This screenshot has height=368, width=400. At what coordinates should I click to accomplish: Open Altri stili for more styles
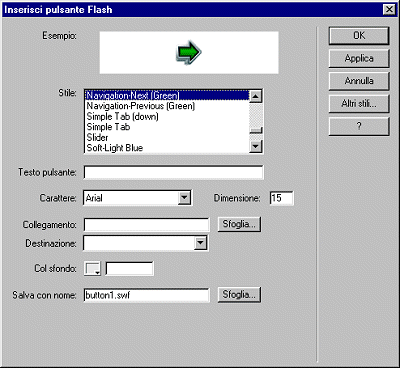tap(359, 104)
